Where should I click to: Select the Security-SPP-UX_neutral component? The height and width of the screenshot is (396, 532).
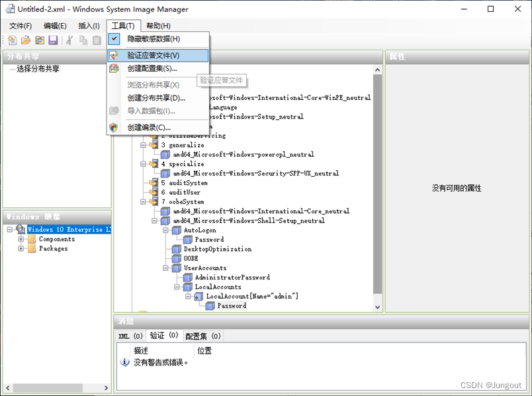click(256, 173)
